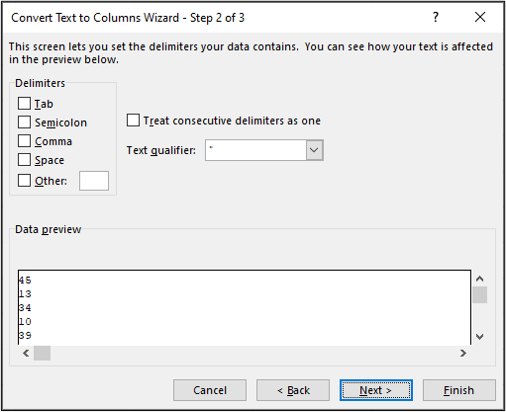Screen dimensions: 506x412
Task: Click the Cancel button
Action: coord(210,390)
